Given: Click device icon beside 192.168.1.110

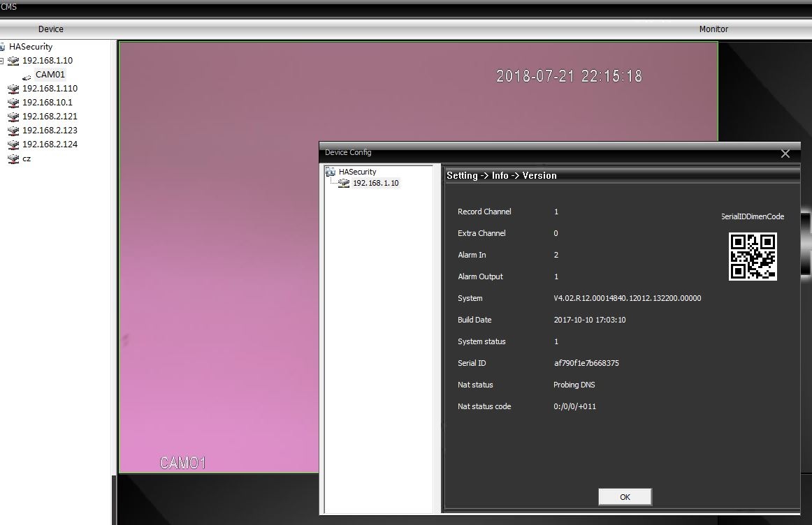Looking at the screenshot, I should (x=13, y=89).
